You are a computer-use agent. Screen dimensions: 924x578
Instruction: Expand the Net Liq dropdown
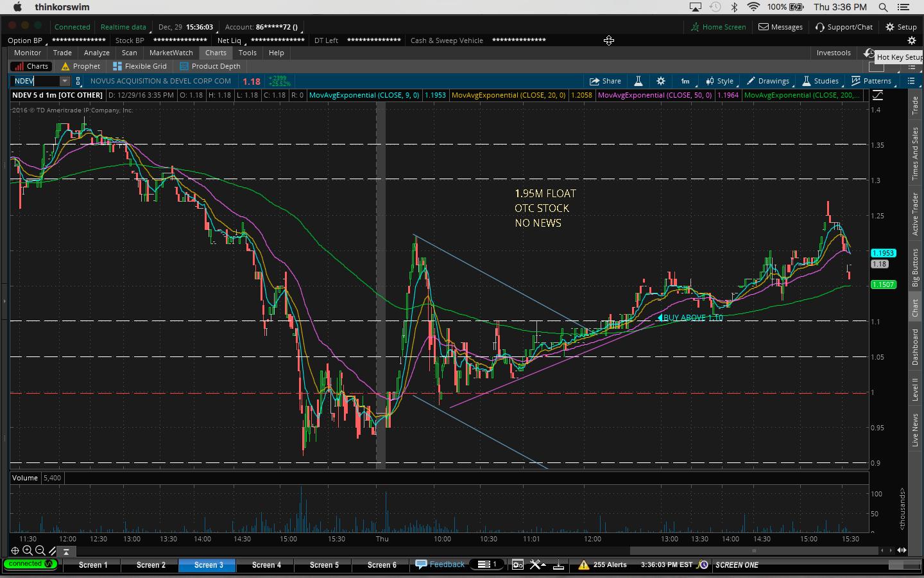point(231,40)
